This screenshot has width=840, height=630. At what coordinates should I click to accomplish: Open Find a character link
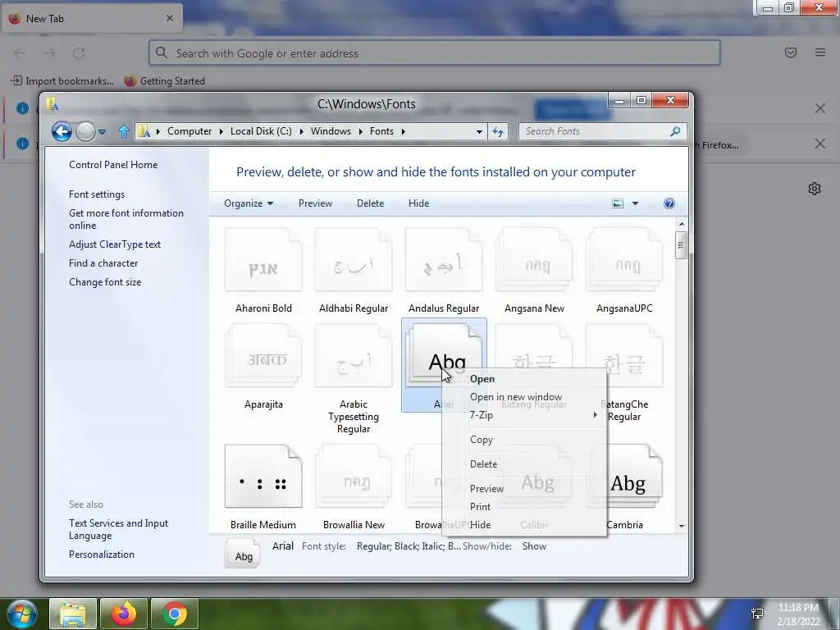point(103,263)
